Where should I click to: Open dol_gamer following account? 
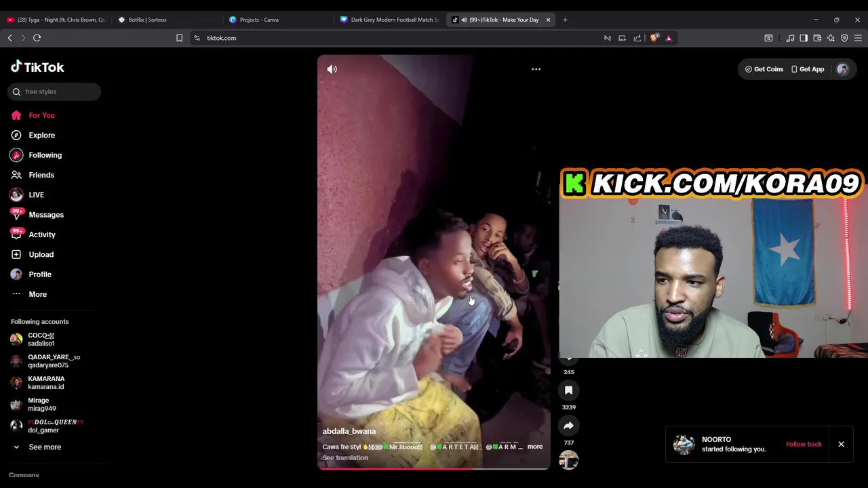[54, 426]
